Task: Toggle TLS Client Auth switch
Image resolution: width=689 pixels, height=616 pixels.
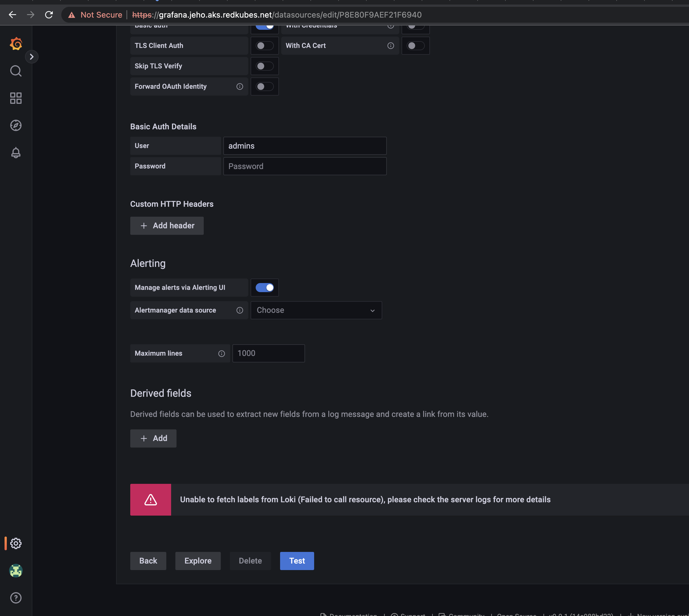Action: pos(265,46)
